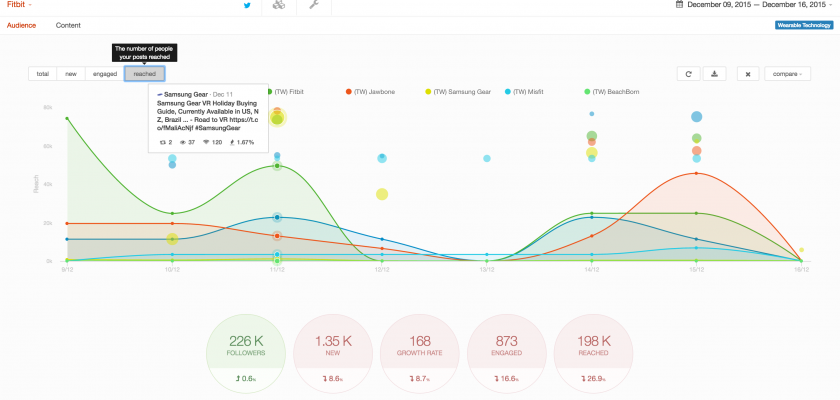Download chart data with the download icon

[714, 73]
